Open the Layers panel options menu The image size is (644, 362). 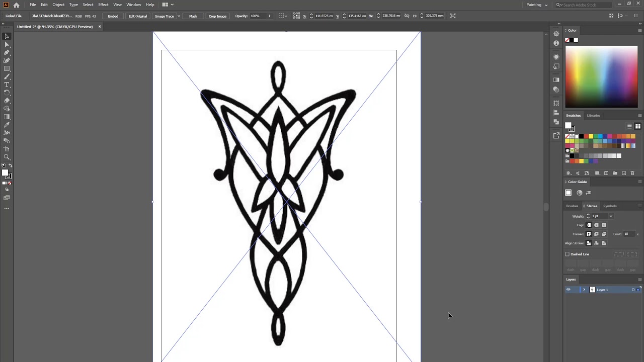click(x=639, y=280)
